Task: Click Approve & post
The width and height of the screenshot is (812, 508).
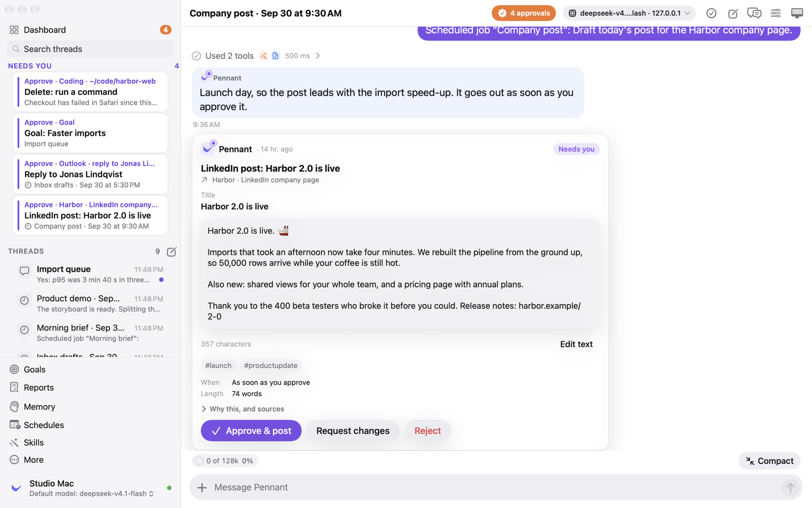Action: coord(251,431)
